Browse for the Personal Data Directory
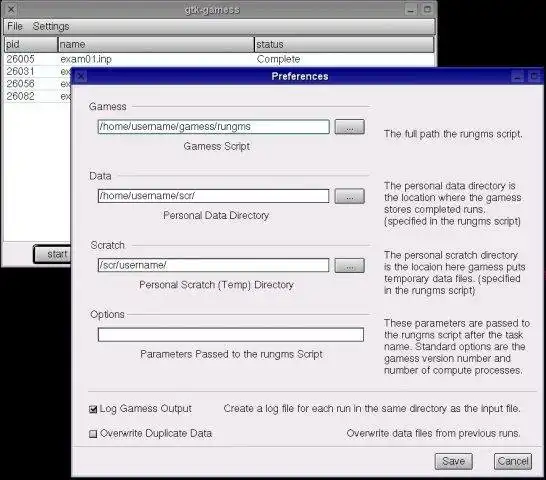 [350, 196]
